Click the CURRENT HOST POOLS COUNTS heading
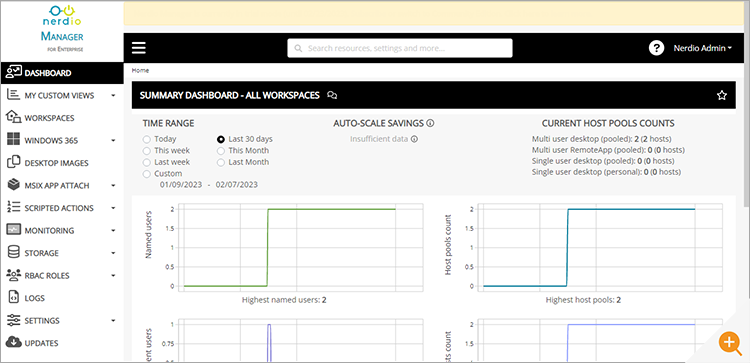The height and width of the screenshot is (363, 750). point(608,123)
